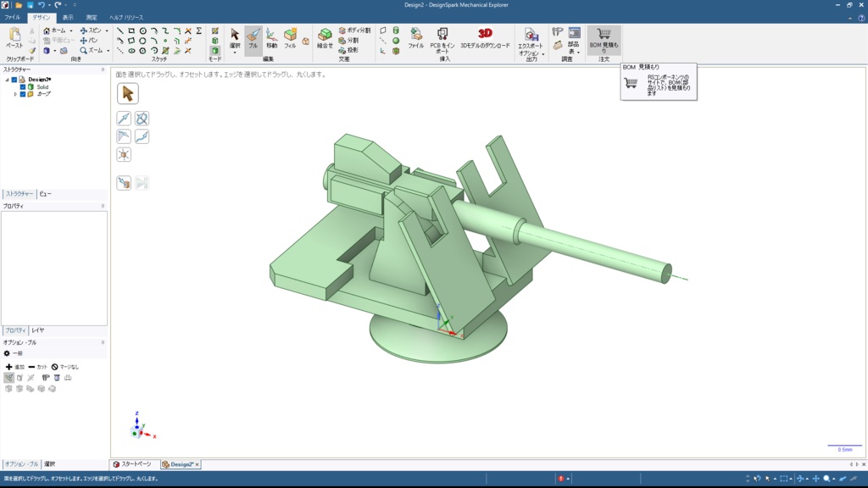This screenshot has height=488, width=868.
Task: Click the viewport select arrow tool guide
Action: coord(127,93)
